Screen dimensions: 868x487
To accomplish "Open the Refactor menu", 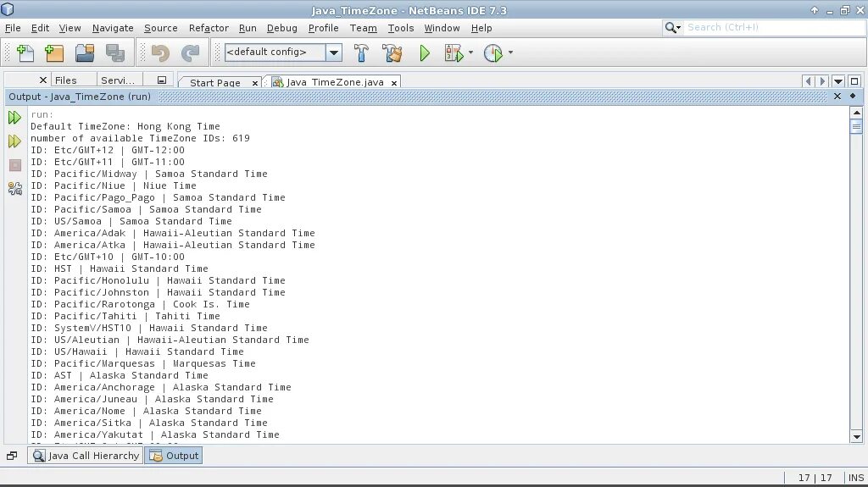I will (209, 28).
